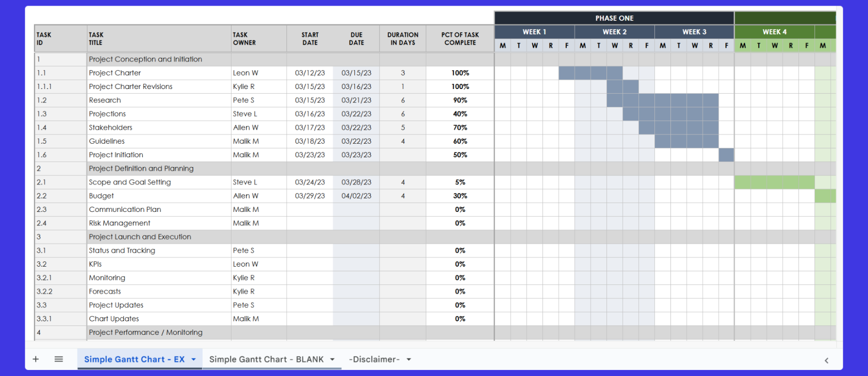Select start date 03/24/23 cell

tap(310, 182)
